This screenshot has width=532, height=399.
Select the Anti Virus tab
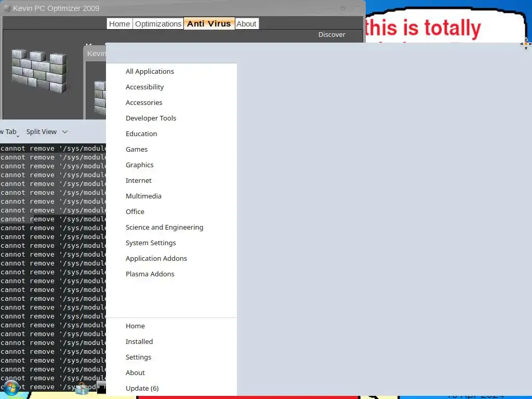click(209, 24)
